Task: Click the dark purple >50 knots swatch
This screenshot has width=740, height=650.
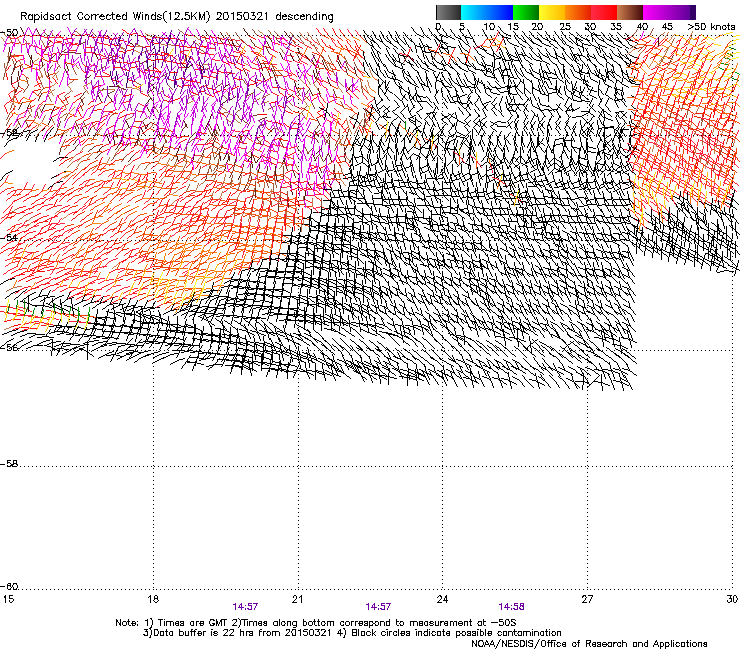Action: [x=693, y=12]
